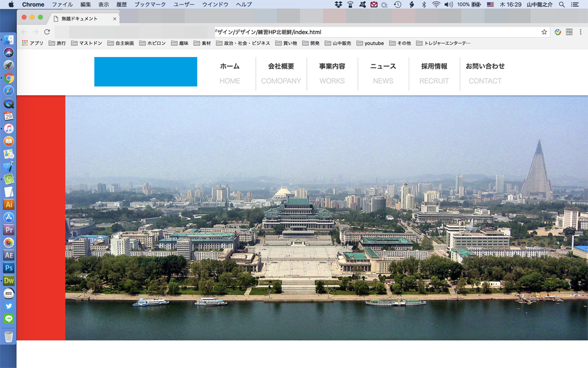Click the bookmark star in address bar
This screenshot has height=368, width=588.
(544, 32)
